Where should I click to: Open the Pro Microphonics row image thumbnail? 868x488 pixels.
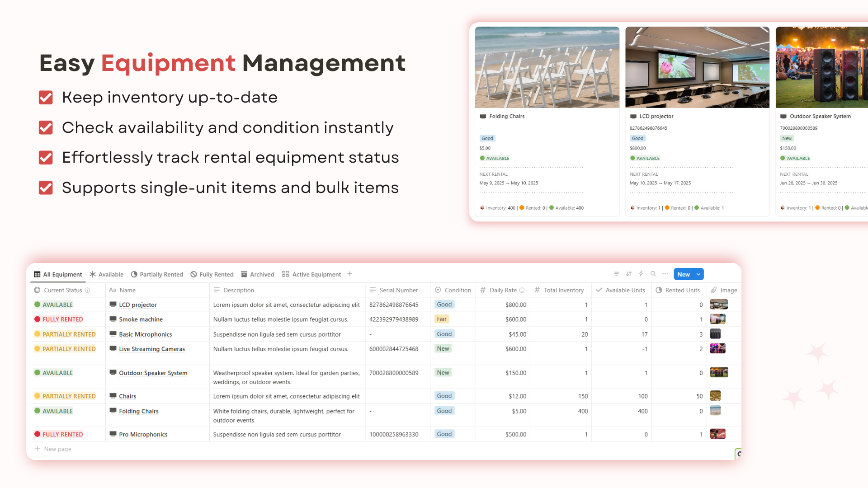[718, 434]
